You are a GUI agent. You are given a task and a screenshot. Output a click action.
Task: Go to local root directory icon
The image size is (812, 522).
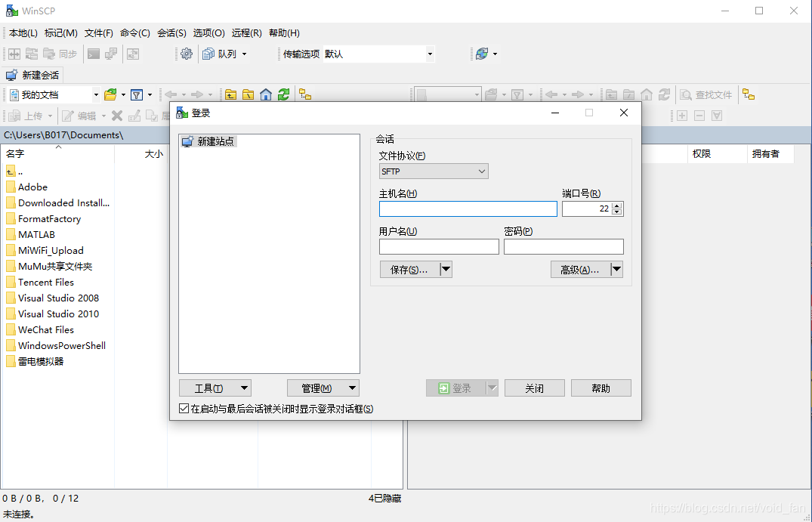(248, 94)
